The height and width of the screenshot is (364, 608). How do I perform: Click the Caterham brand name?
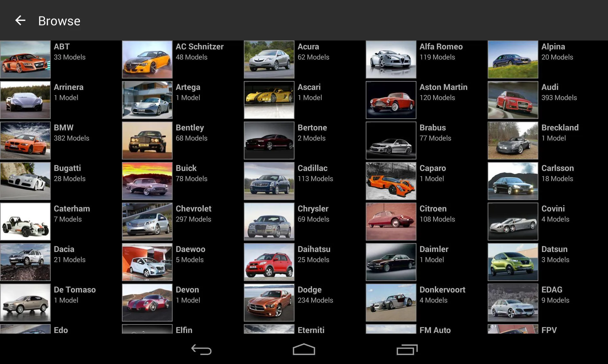click(72, 209)
